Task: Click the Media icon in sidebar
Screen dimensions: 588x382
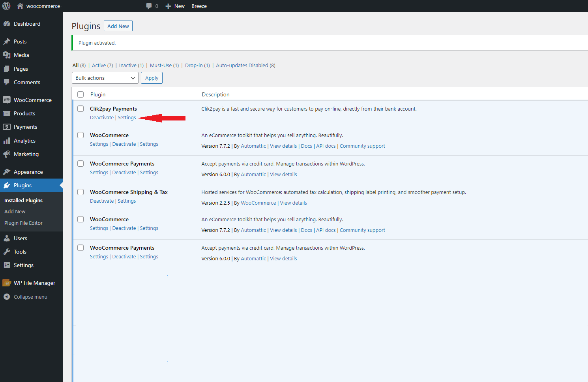Action: 7,55
